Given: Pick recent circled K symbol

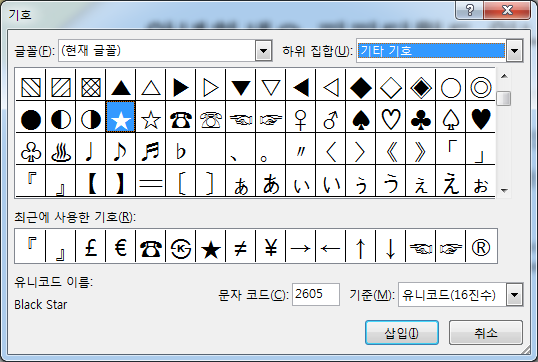Looking at the screenshot, I should pos(181,247).
